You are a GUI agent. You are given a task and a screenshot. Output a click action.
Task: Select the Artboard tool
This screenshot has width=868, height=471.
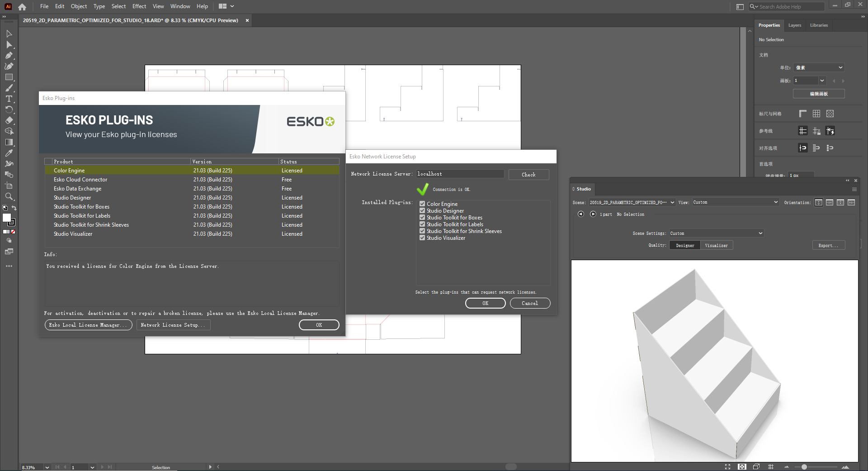tap(9, 186)
